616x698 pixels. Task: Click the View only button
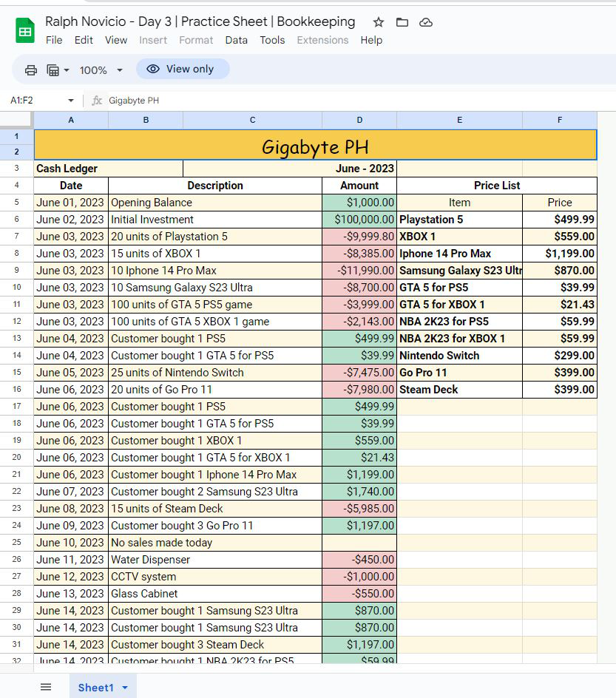[183, 69]
